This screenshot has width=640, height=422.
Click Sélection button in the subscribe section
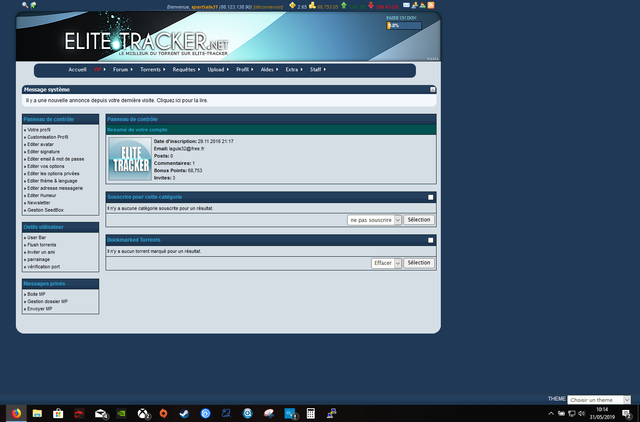tap(419, 220)
